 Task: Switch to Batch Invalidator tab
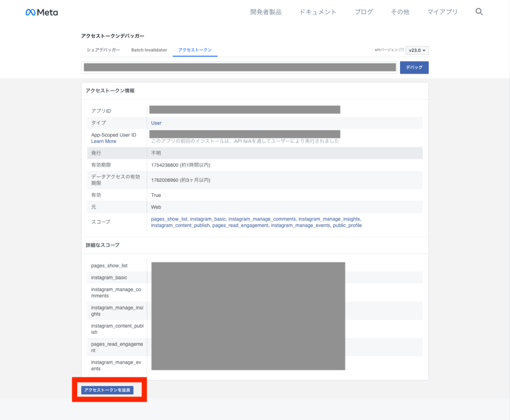[x=149, y=50]
